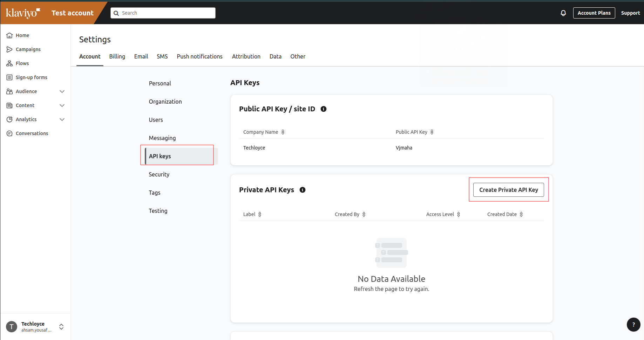The height and width of the screenshot is (340, 644).
Task: Select the API keys settings section
Action: (181, 156)
